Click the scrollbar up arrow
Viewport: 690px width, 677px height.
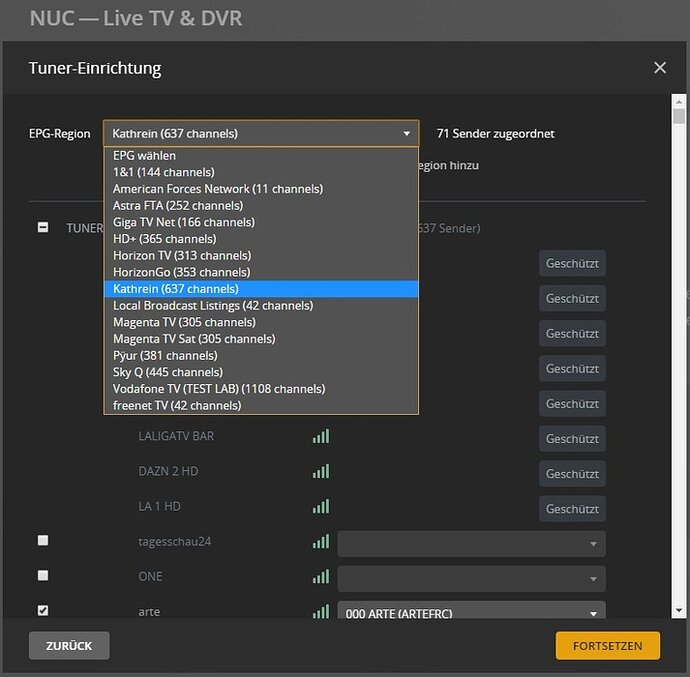point(679,102)
